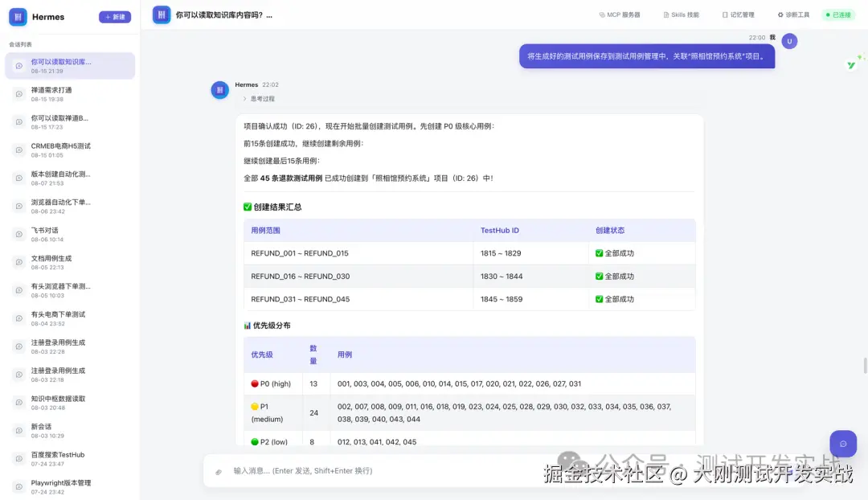Screen dimensions: 868x500
Task: Open 诊断工具 gear item
Action: pos(793,15)
